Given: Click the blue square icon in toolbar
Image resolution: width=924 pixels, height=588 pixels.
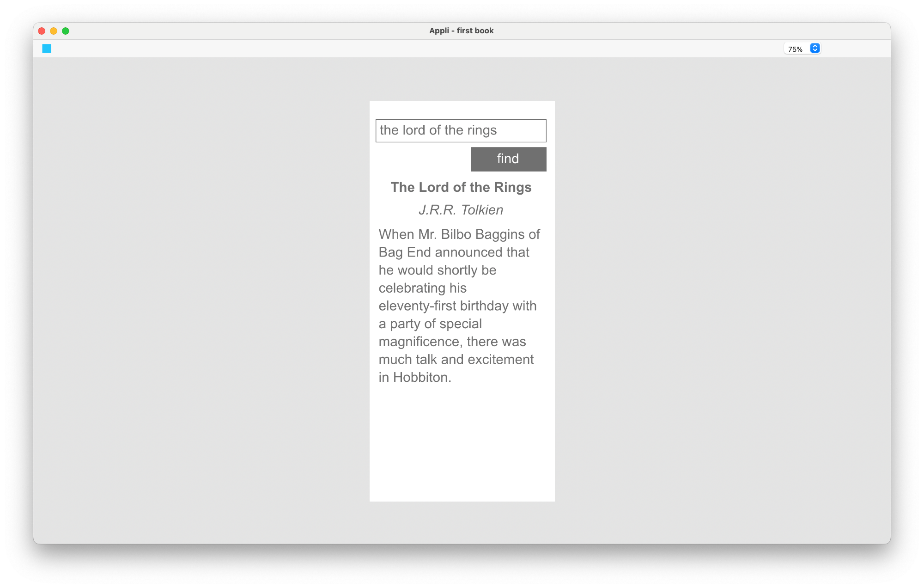Looking at the screenshot, I should point(47,49).
